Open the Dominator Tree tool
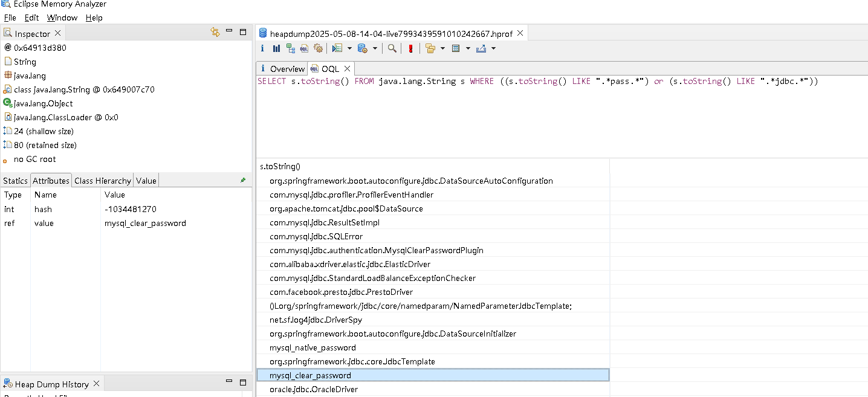 click(x=291, y=48)
